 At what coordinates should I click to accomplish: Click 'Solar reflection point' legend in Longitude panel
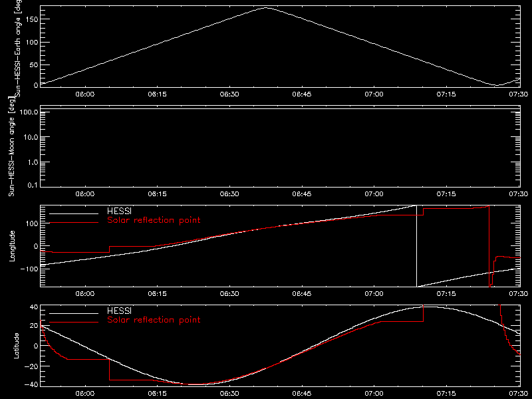click(x=154, y=220)
